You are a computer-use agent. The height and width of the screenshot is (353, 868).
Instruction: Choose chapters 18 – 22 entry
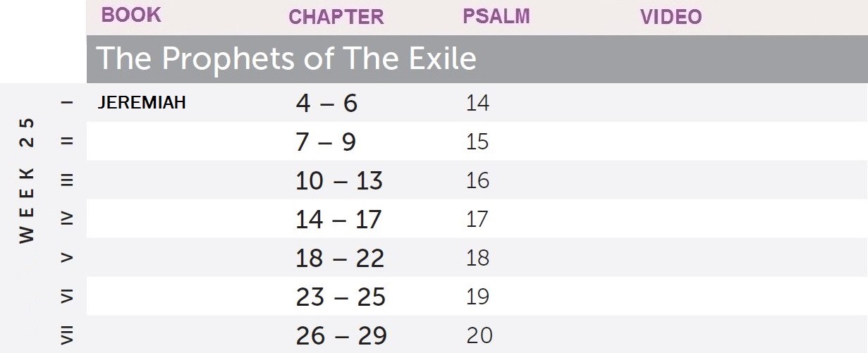click(340, 259)
